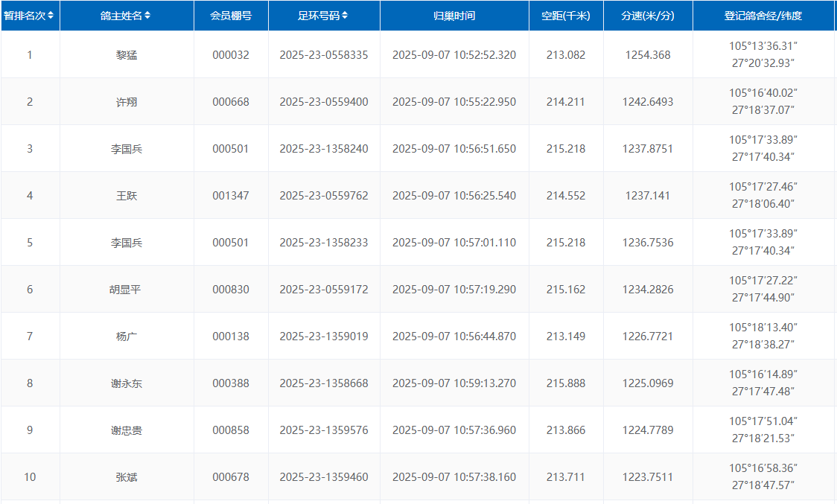Image resolution: width=837 pixels, height=504 pixels.
Task: Select the 空距(千米) column header
Action: pyautogui.click(x=566, y=16)
